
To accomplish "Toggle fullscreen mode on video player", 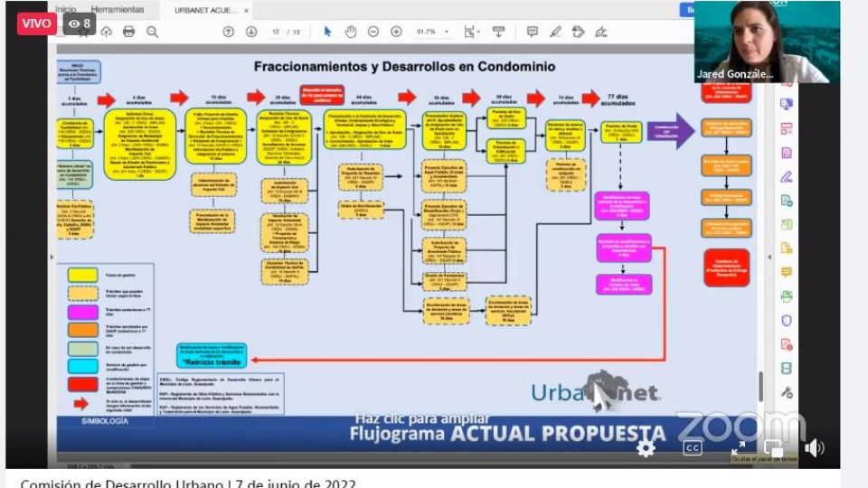I will tap(738, 447).
